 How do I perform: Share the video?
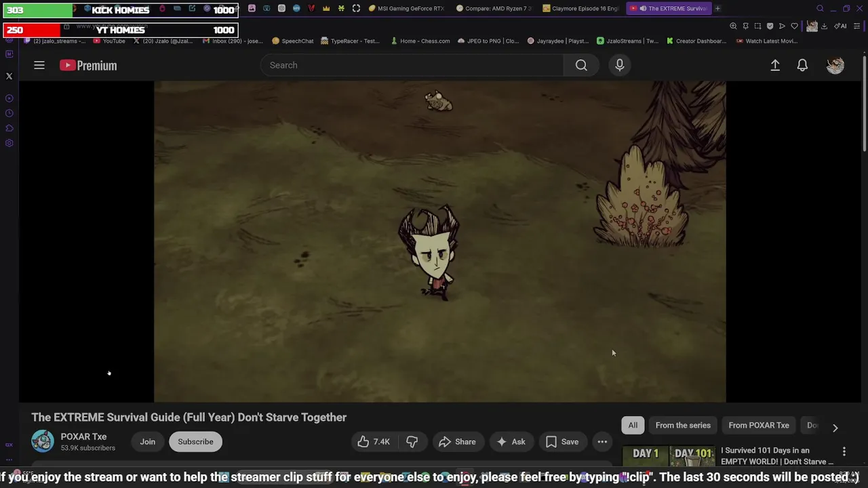tap(457, 442)
